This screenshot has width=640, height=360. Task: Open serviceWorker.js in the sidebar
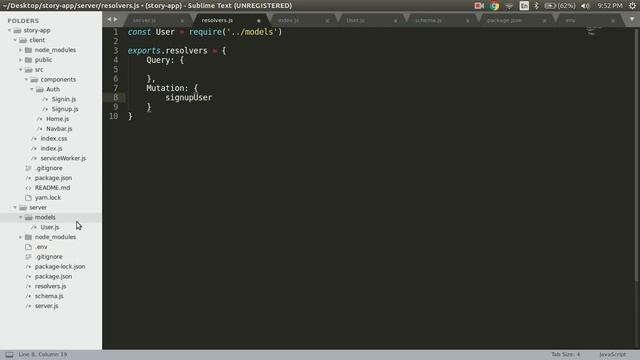[x=63, y=158]
